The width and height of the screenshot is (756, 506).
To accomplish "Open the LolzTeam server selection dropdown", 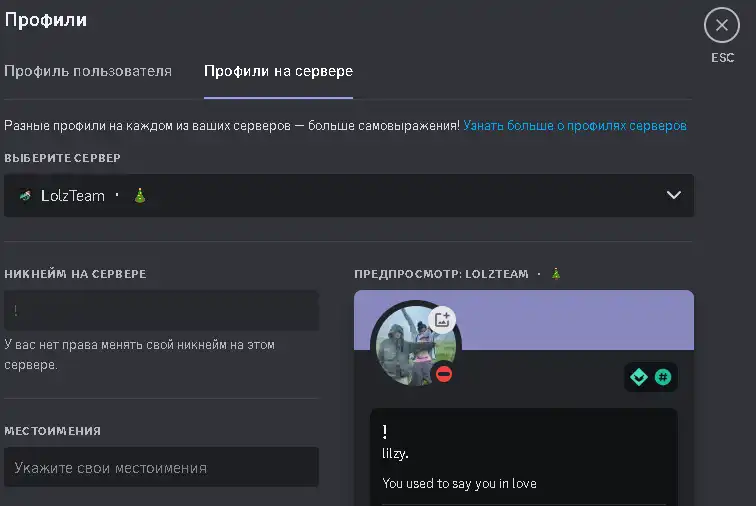I will (x=349, y=195).
